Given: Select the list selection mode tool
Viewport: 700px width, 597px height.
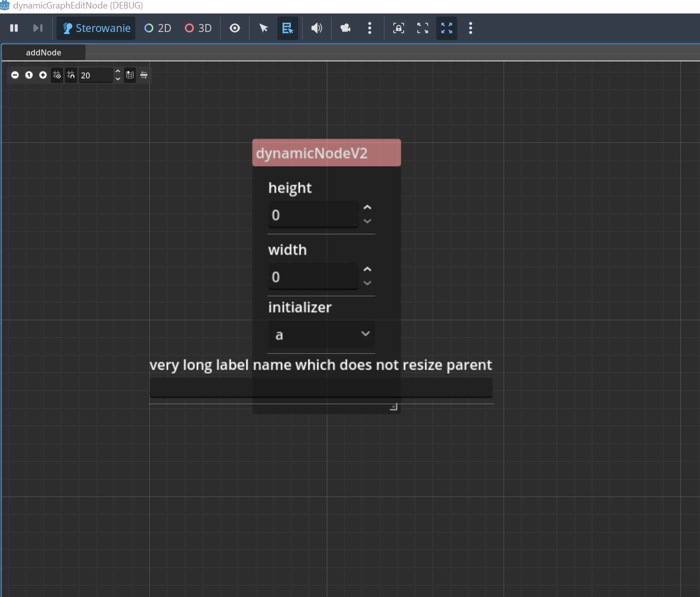Looking at the screenshot, I should [x=288, y=28].
